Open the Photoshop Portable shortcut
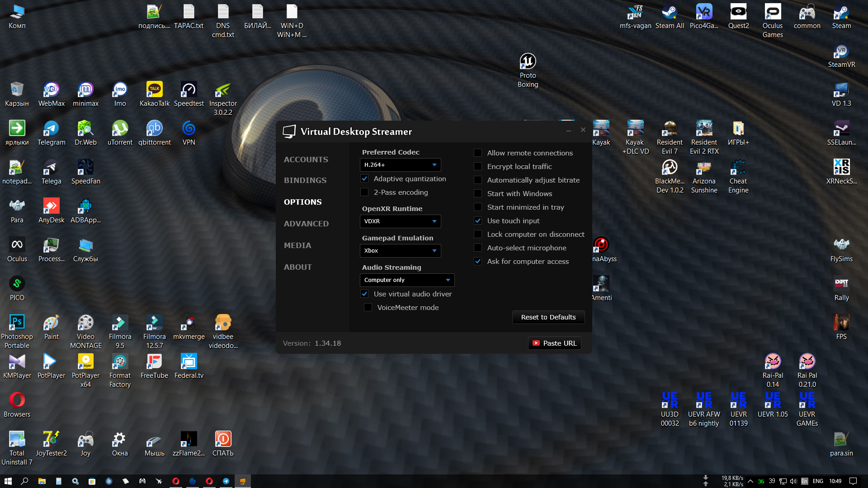868x488 pixels. tap(17, 332)
